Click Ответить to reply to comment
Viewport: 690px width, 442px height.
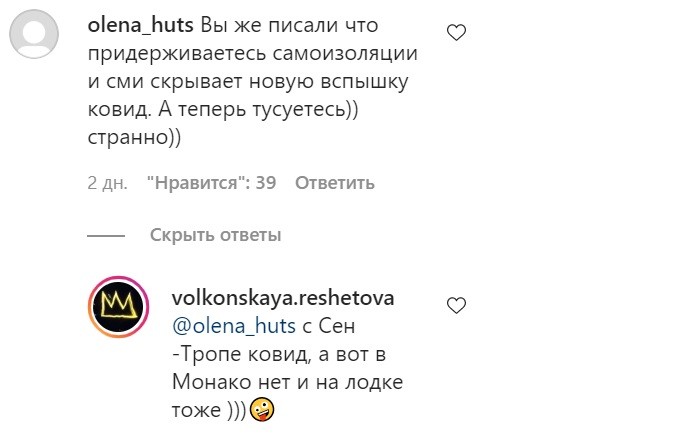pos(334,183)
